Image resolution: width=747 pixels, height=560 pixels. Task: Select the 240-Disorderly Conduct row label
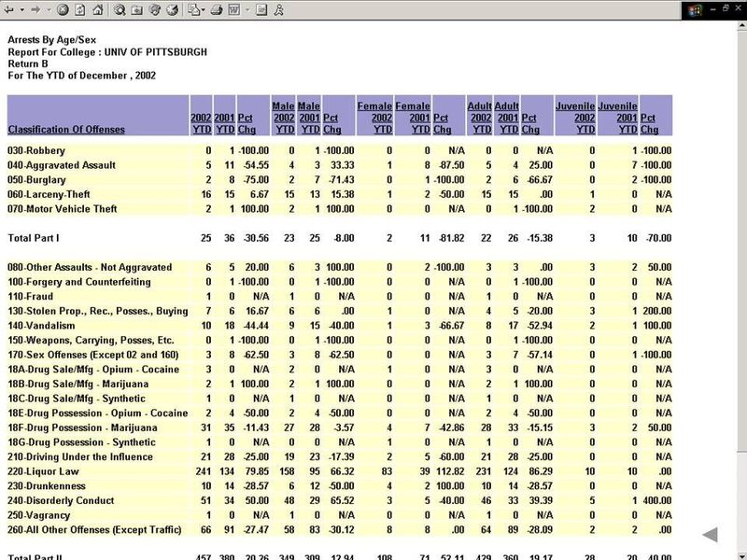pyautogui.click(x=61, y=500)
